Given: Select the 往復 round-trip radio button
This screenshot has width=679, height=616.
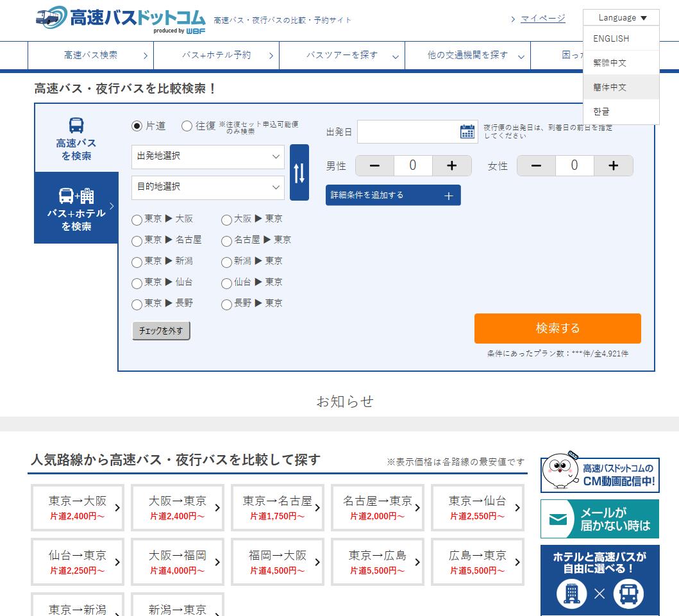Looking at the screenshot, I should (x=187, y=126).
